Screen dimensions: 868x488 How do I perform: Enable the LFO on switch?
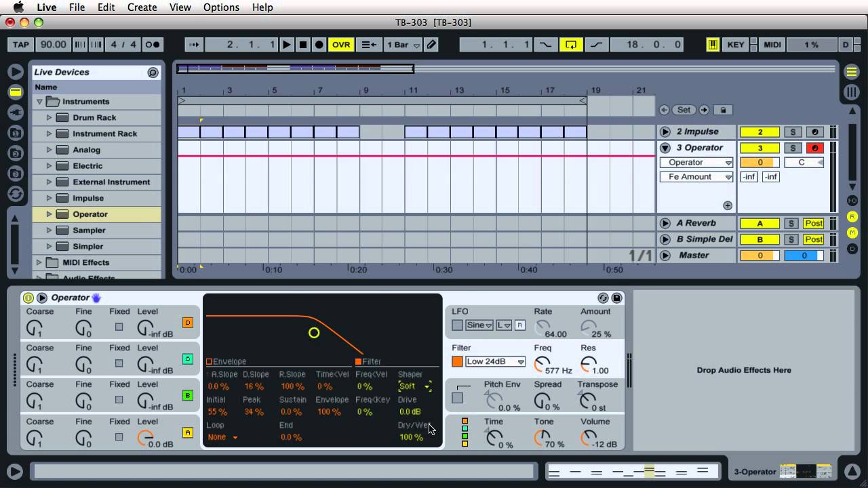[x=458, y=325]
